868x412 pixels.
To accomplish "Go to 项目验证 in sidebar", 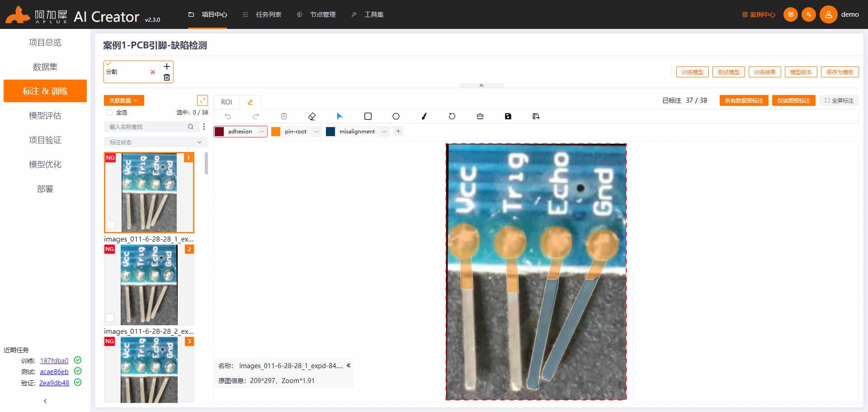I will tap(45, 140).
